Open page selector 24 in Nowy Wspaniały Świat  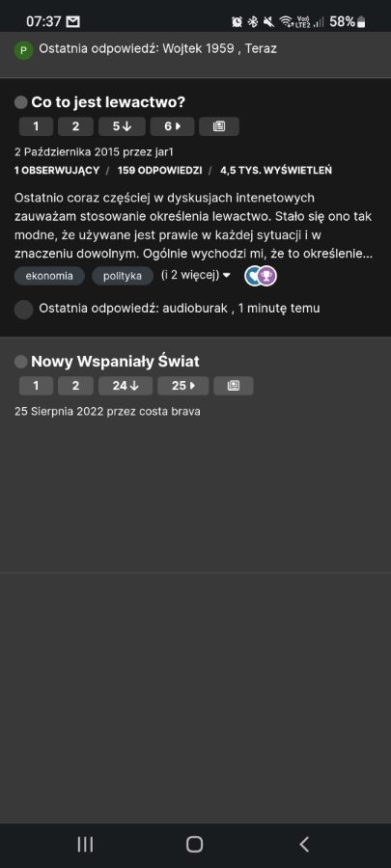coord(126,386)
